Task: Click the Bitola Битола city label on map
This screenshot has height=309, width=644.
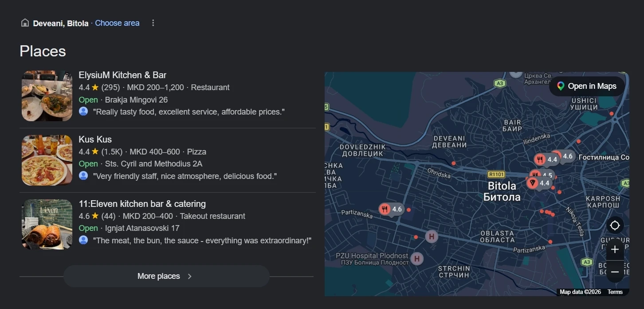Action: click(502, 191)
